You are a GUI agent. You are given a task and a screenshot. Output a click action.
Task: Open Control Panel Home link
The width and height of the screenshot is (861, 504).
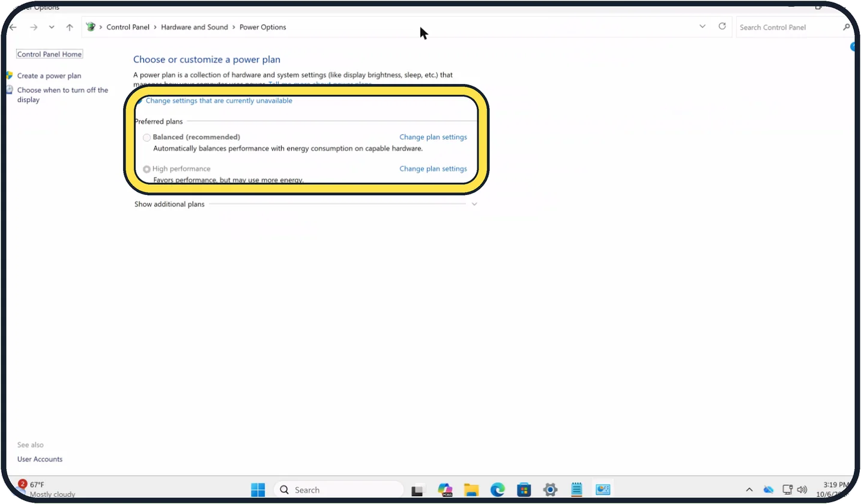pos(49,54)
